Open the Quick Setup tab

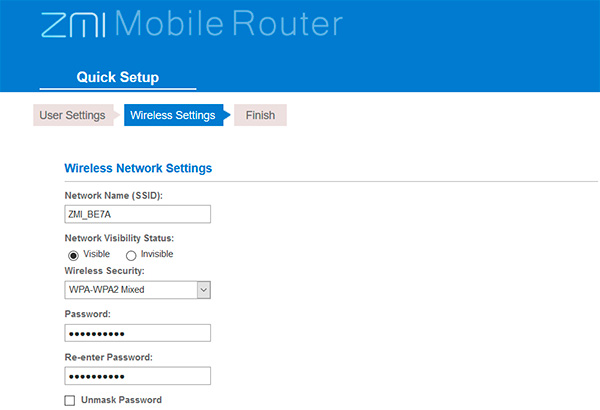pos(117,77)
